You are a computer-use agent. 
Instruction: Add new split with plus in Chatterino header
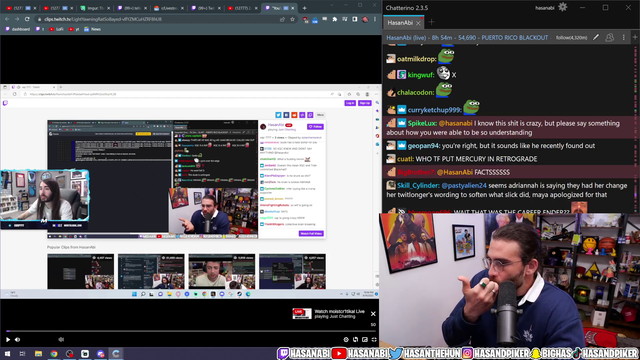[635, 38]
